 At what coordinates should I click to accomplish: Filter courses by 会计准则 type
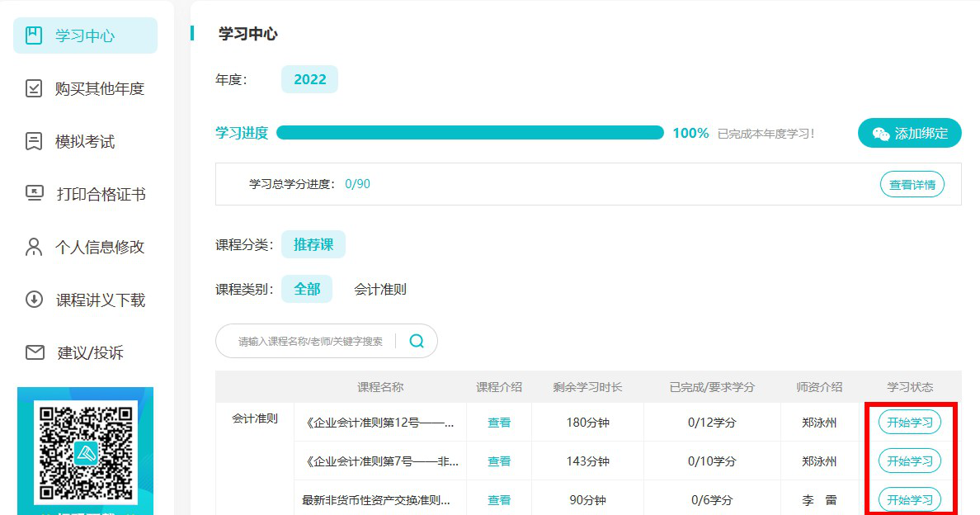[x=380, y=289]
